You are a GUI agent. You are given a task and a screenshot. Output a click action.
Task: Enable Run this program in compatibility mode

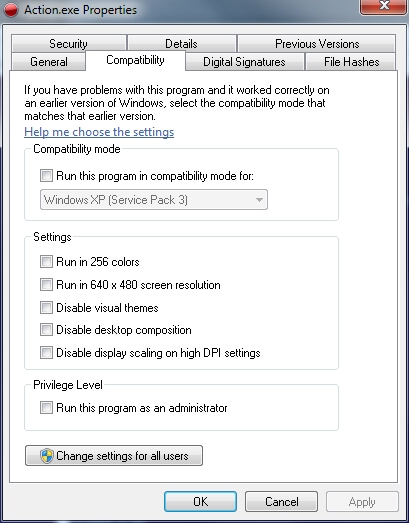[x=46, y=175]
